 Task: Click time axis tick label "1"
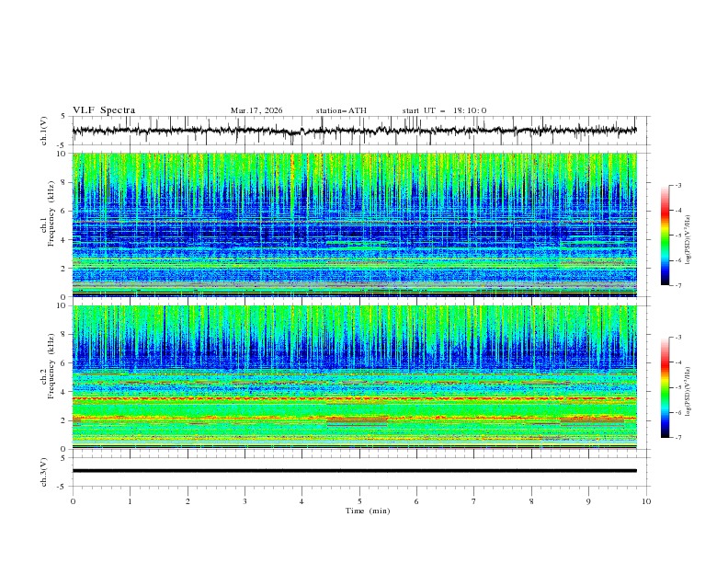pos(130,501)
